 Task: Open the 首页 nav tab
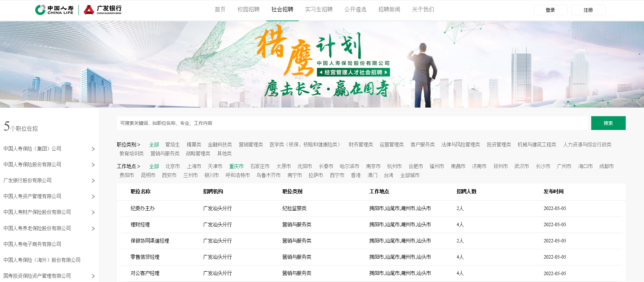[x=220, y=9]
